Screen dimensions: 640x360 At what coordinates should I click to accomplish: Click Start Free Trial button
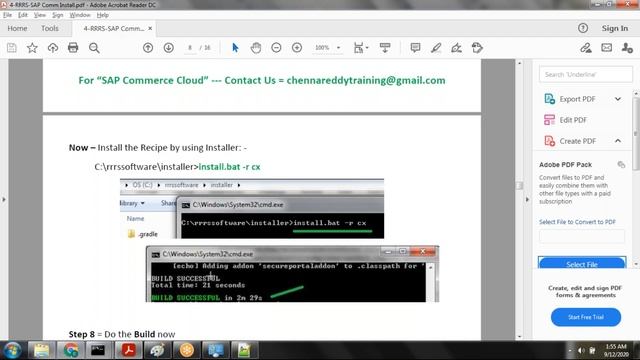coord(586,317)
